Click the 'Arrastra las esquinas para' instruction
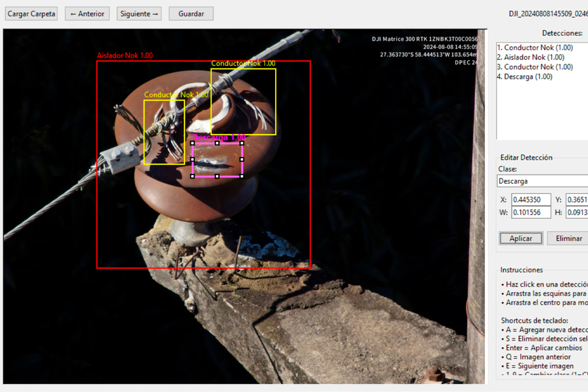The height and width of the screenshot is (392, 588). click(x=544, y=293)
